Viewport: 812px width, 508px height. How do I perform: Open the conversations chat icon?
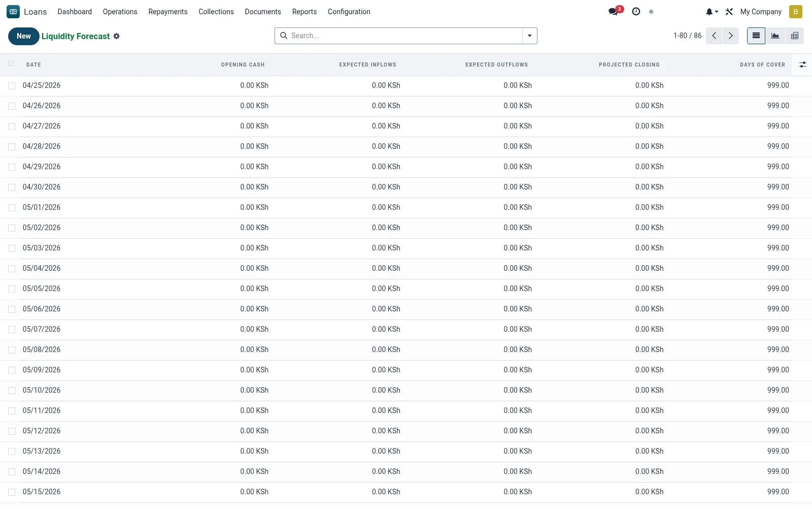pos(614,11)
